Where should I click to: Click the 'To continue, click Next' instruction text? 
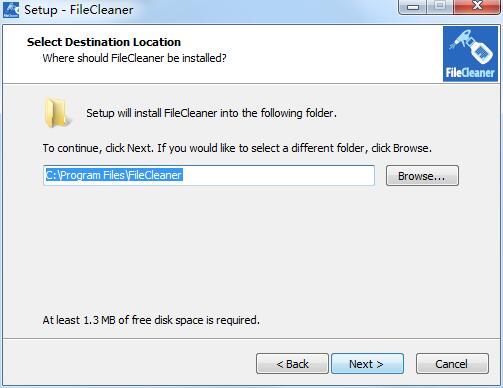237,148
